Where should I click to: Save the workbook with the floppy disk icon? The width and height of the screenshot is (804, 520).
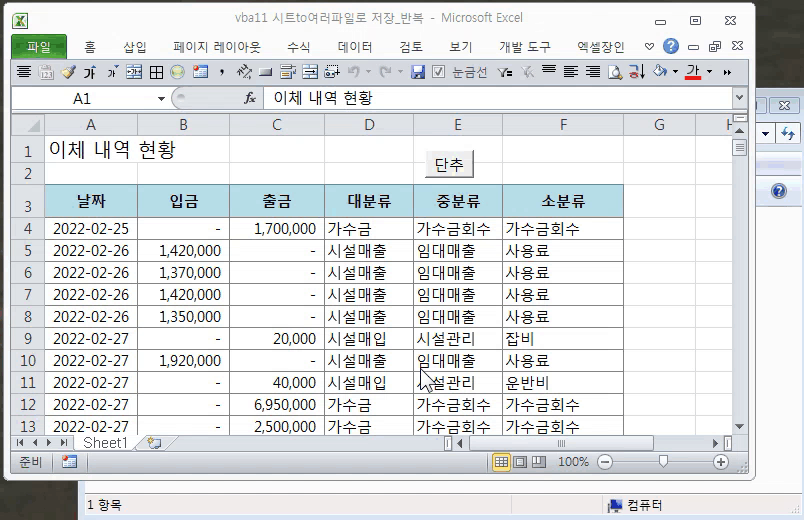coord(418,72)
